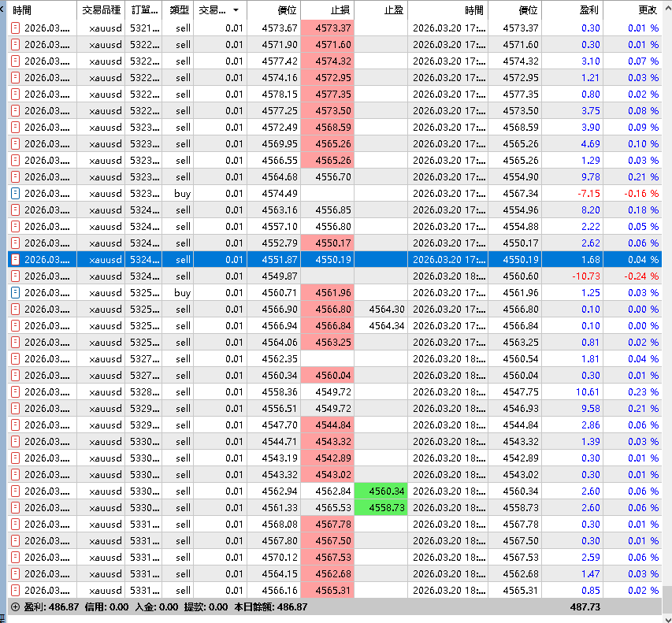
Task: Select the green 4560.34 take-profit cell
Action: point(381,491)
